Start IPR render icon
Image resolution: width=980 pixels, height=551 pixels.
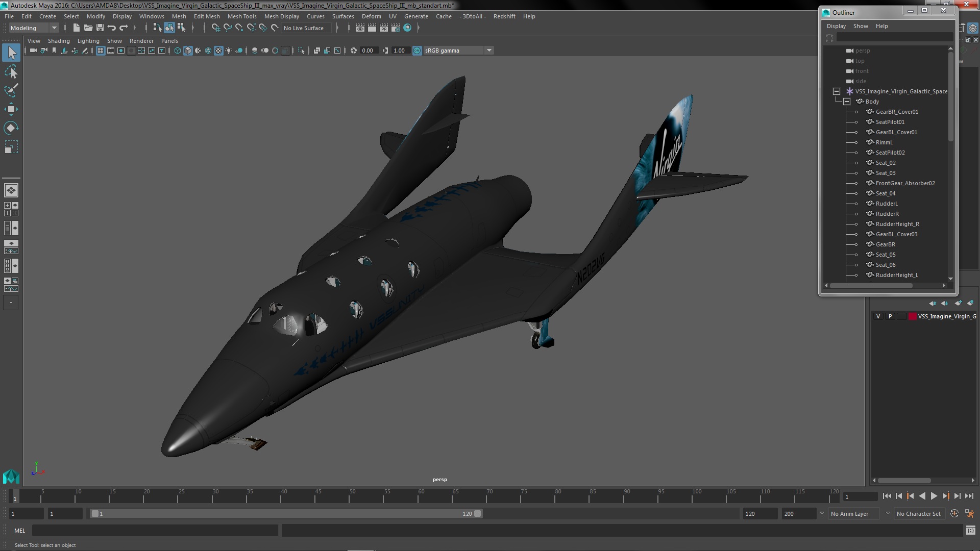pyautogui.click(x=383, y=28)
